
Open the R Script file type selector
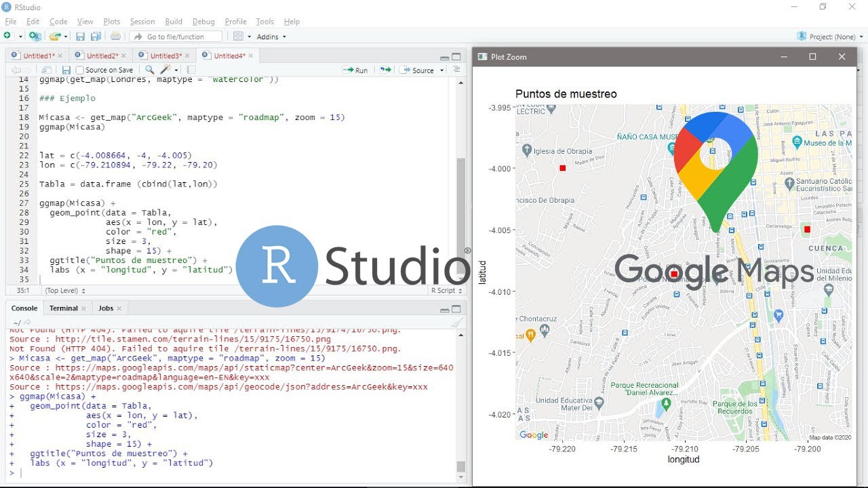pyautogui.click(x=446, y=290)
